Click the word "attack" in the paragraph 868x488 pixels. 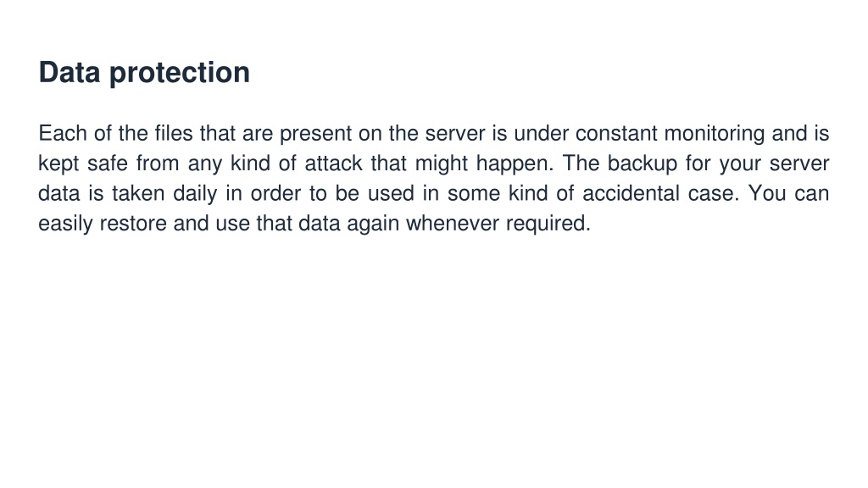pos(333,164)
